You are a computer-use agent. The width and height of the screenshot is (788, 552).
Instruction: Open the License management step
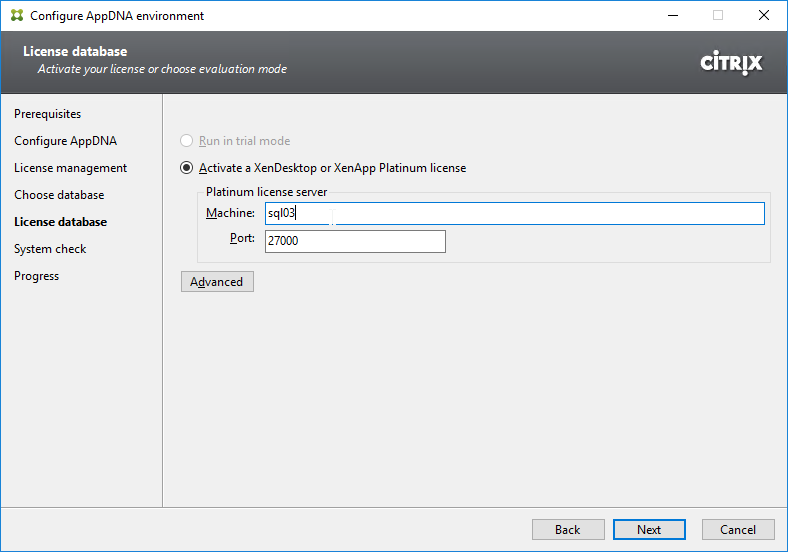click(x=70, y=168)
